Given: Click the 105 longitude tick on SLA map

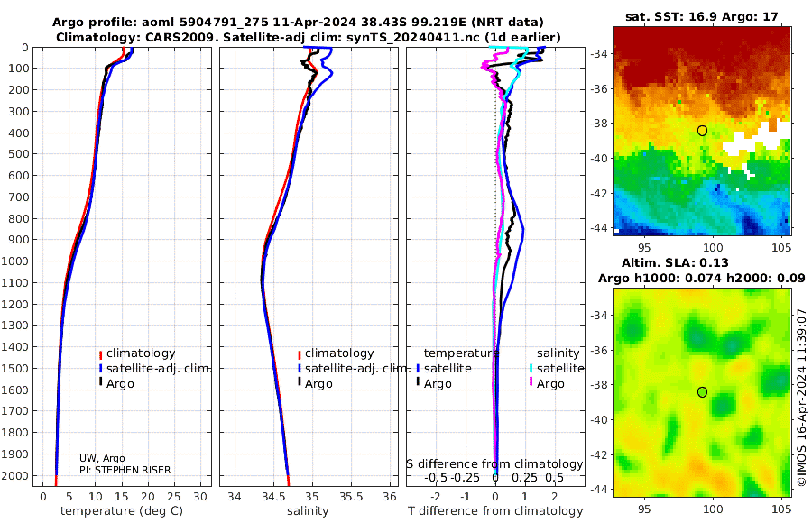Looking at the screenshot, I should (x=781, y=509).
